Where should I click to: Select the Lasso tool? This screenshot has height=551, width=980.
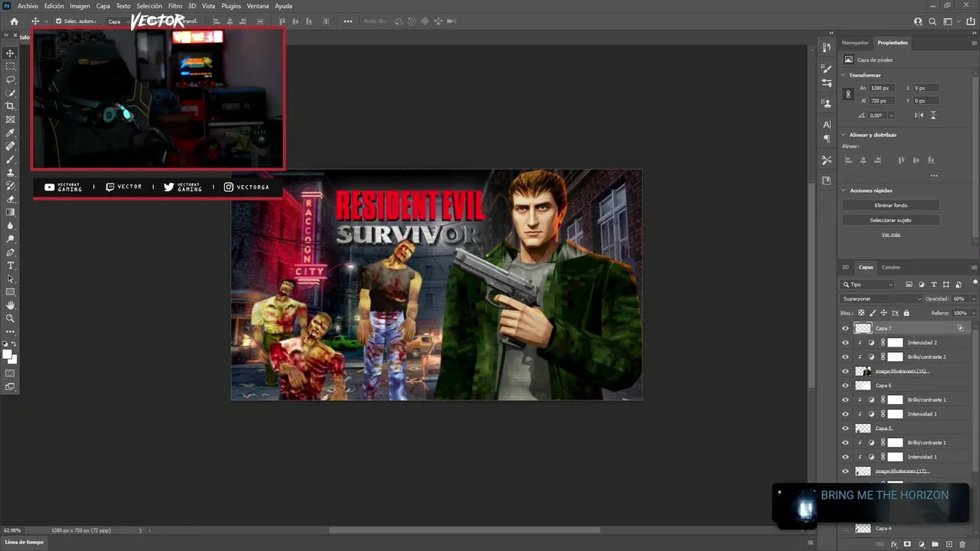pos(11,80)
